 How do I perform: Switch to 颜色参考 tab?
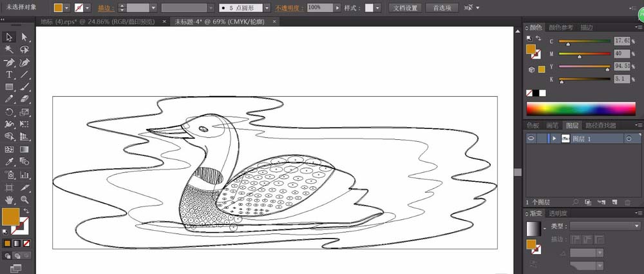tap(561, 28)
